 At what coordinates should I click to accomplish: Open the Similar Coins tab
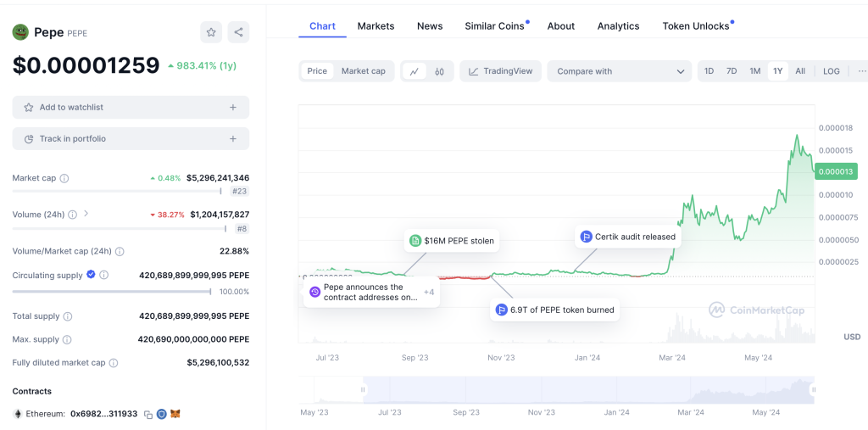click(494, 26)
